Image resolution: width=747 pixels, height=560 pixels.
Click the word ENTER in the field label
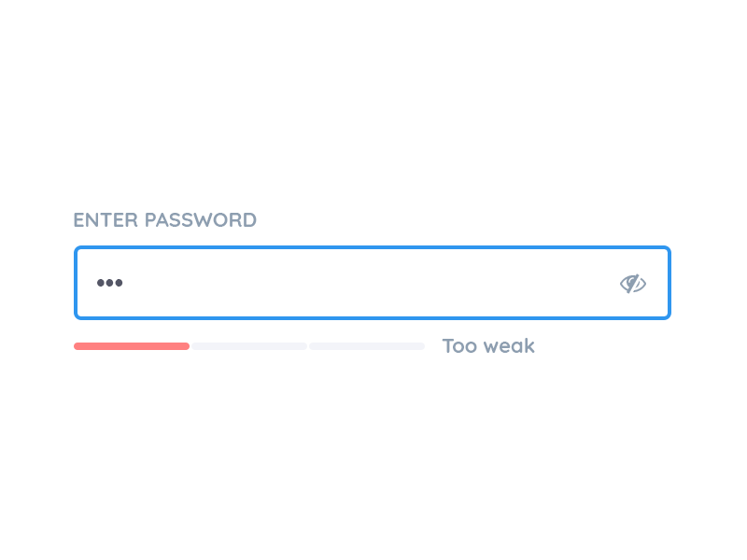pyautogui.click(x=106, y=220)
